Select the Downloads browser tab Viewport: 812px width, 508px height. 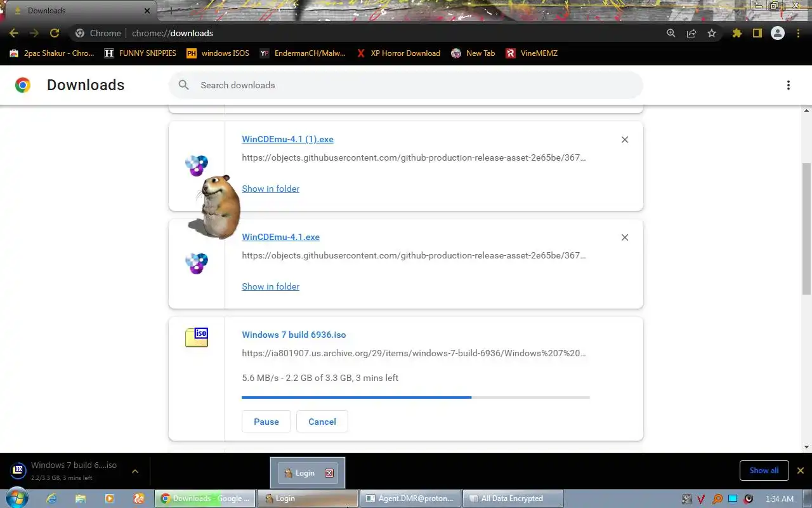point(79,11)
